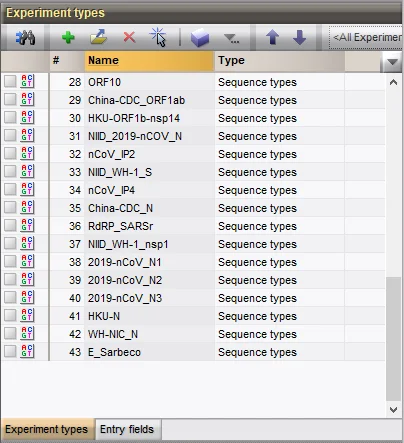Click the binoculars search icon
Screen dimensions: 404x443
[25, 37]
